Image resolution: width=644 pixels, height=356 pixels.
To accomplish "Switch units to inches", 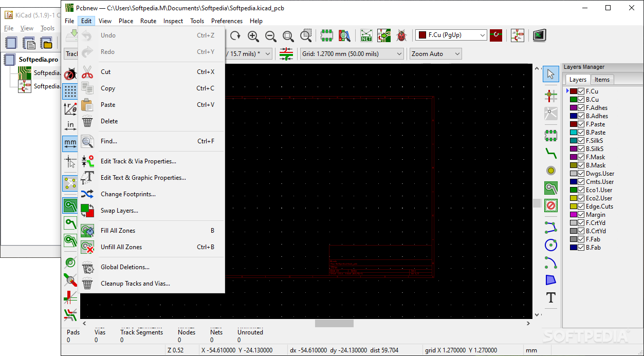I will (70, 125).
